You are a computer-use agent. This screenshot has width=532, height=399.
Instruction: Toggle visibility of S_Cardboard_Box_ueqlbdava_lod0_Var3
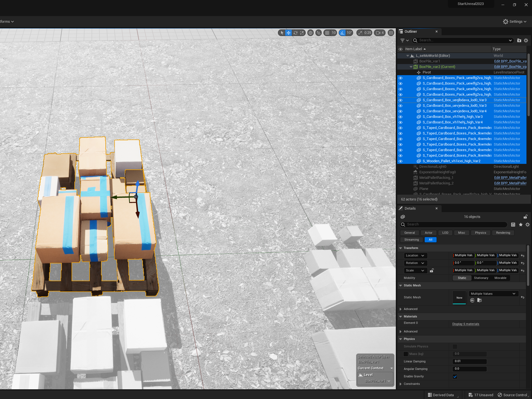tap(401, 100)
